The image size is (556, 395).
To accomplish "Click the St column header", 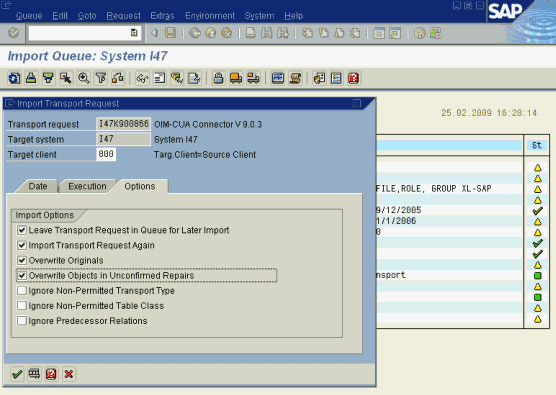I will 536,145.
